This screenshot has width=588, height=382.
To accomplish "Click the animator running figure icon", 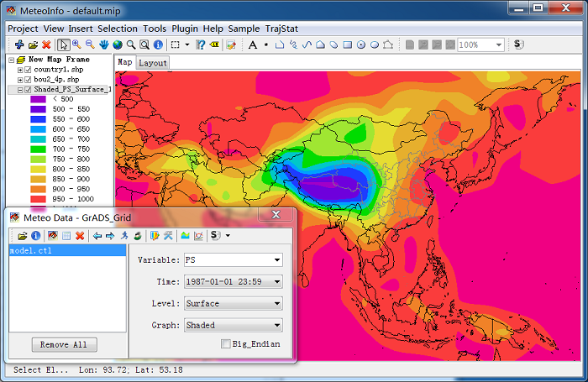I will (x=123, y=236).
